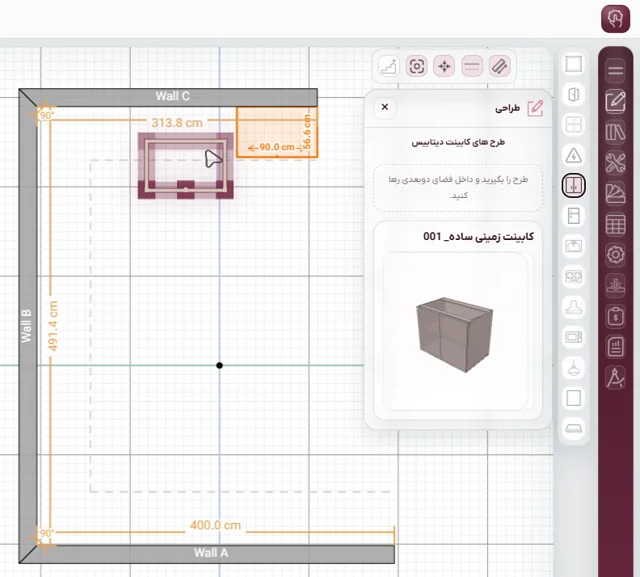The image size is (640, 577).
Task: Select the pendant lamp icon
Action: tap(573, 368)
